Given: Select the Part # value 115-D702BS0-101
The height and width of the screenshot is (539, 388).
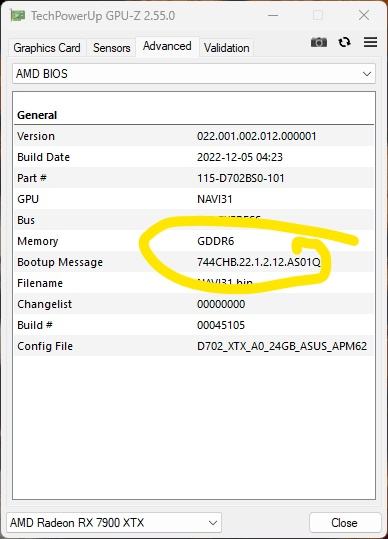Looking at the screenshot, I should [241, 178].
